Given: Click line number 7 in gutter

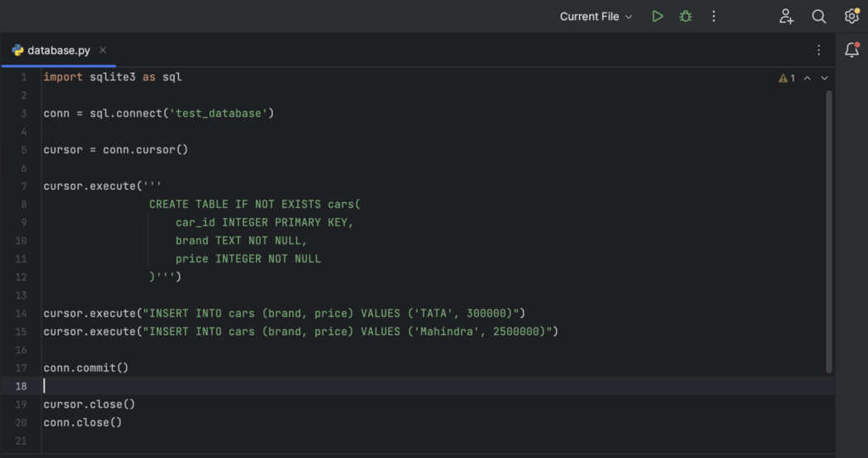Looking at the screenshot, I should tap(24, 186).
